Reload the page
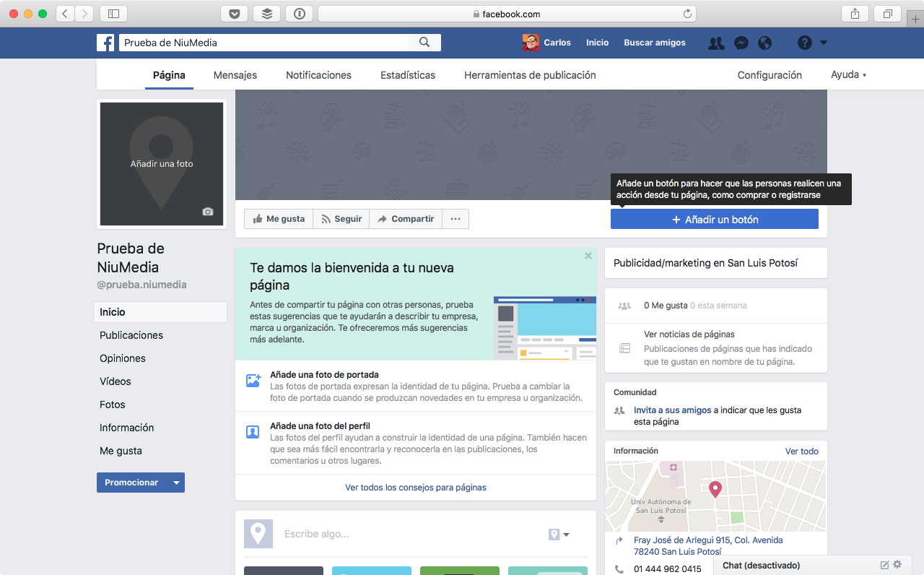The width and height of the screenshot is (924, 575). click(687, 14)
